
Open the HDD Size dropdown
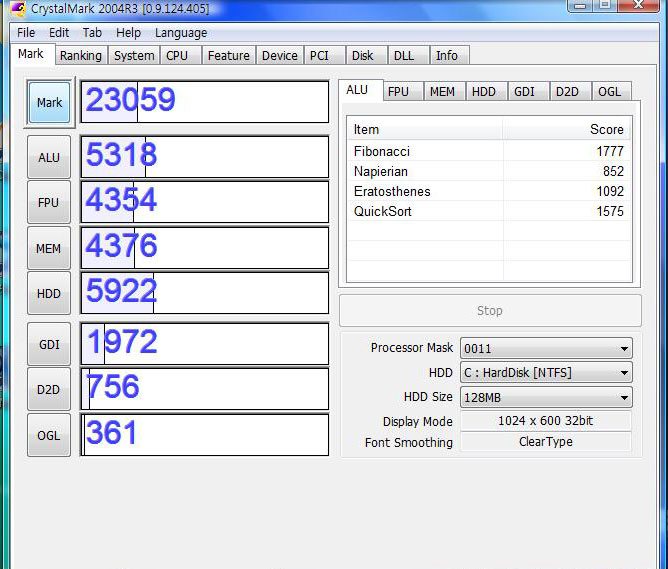[547, 397]
